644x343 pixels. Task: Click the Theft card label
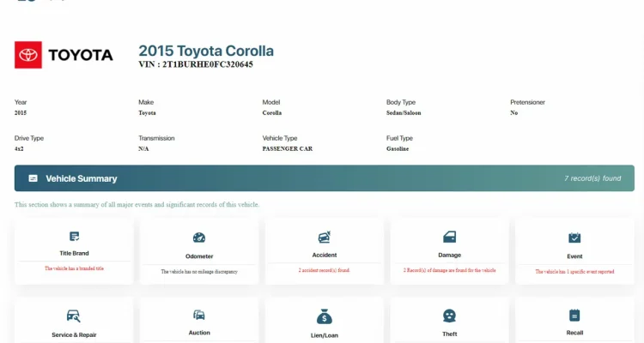tap(449, 334)
